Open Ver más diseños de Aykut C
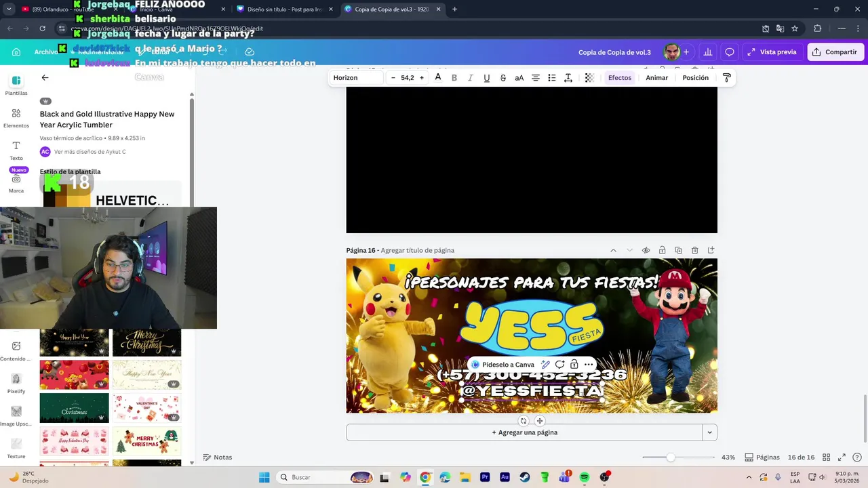Image resolution: width=868 pixels, height=488 pixels. (90, 152)
